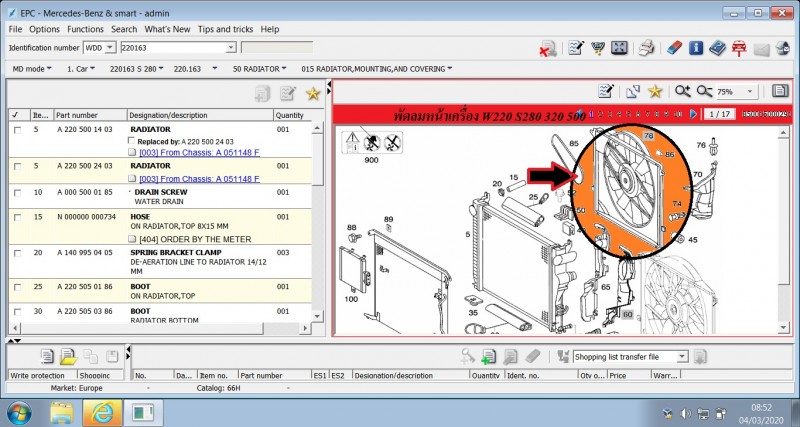Image resolution: width=800 pixels, height=427 pixels.
Task: Open the MD mode dropdown
Action: [x=32, y=69]
